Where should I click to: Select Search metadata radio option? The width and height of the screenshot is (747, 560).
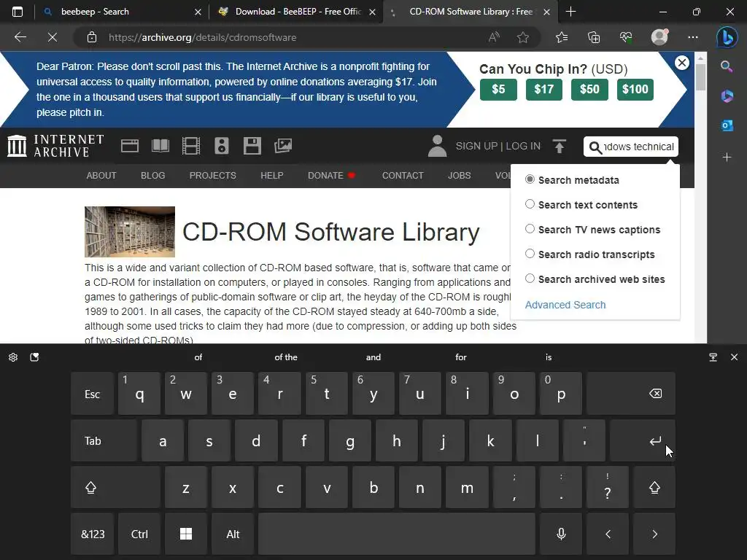point(530,179)
